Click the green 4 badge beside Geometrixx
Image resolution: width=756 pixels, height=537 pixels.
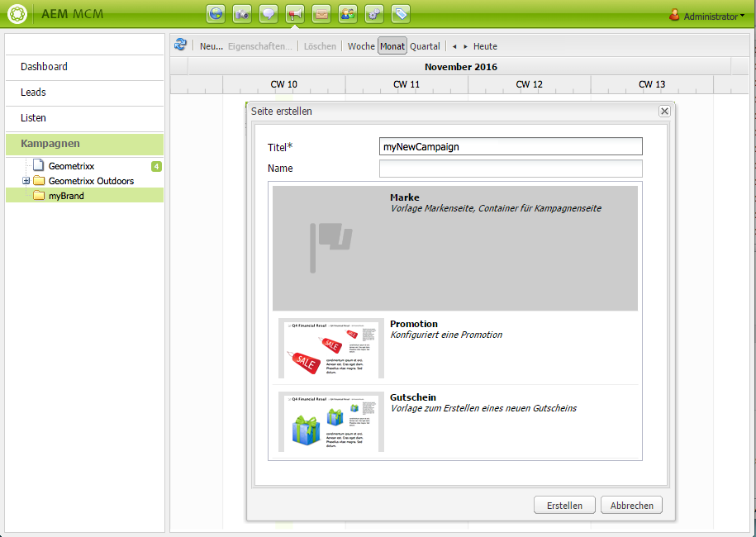pos(156,166)
